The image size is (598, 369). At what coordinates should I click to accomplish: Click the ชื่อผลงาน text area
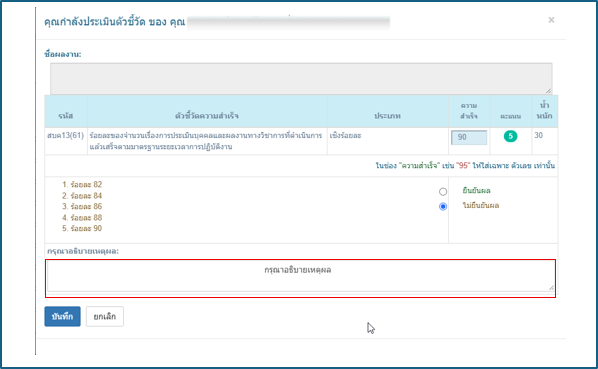coord(301,79)
